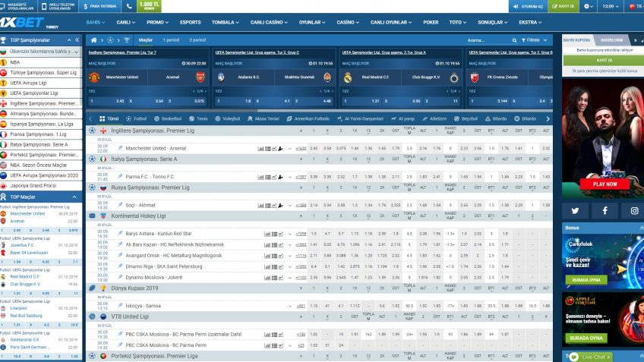Click BURADA OYNA on Apple of Fortune banner
Screen dimensions: 644x362
pyautogui.click(x=586, y=338)
